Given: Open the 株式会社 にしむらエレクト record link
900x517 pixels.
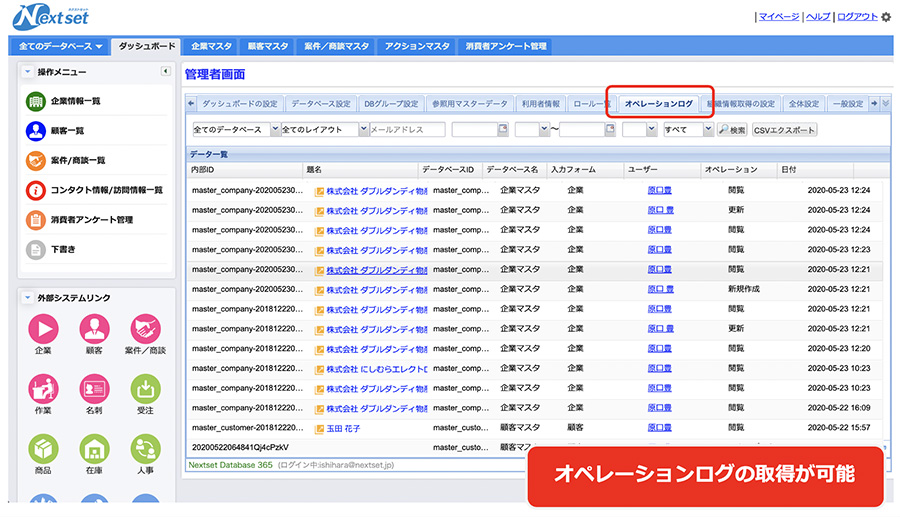Looking at the screenshot, I should click(x=377, y=370).
